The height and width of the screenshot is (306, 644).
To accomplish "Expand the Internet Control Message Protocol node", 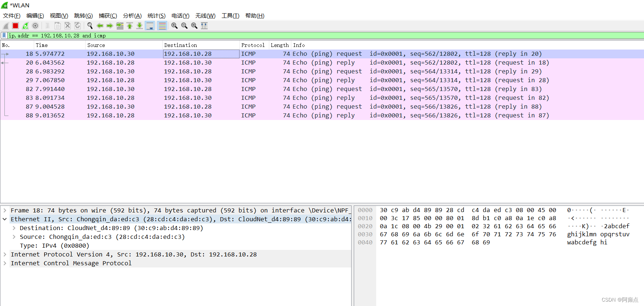I will click(x=5, y=263).
